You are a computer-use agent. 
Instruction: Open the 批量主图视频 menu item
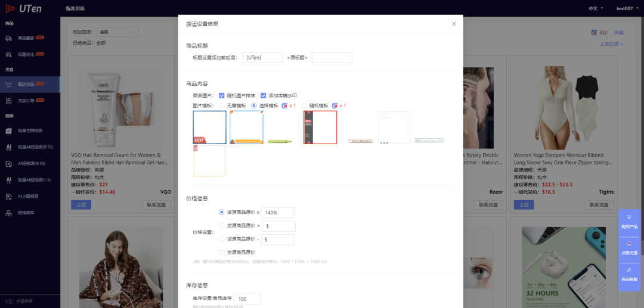coord(30,131)
